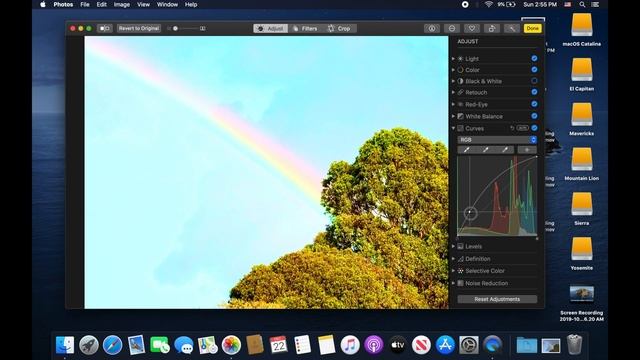This screenshot has height=360, width=640.
Task: Open Safari from the Dock
Action: 112,345
